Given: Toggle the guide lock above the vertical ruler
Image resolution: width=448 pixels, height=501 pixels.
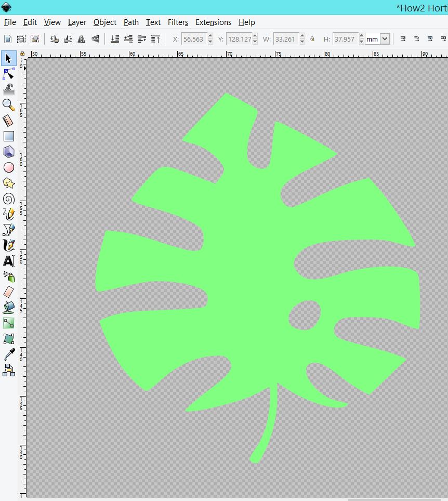Looking at the screenshot, I should (x=22, y=54).
